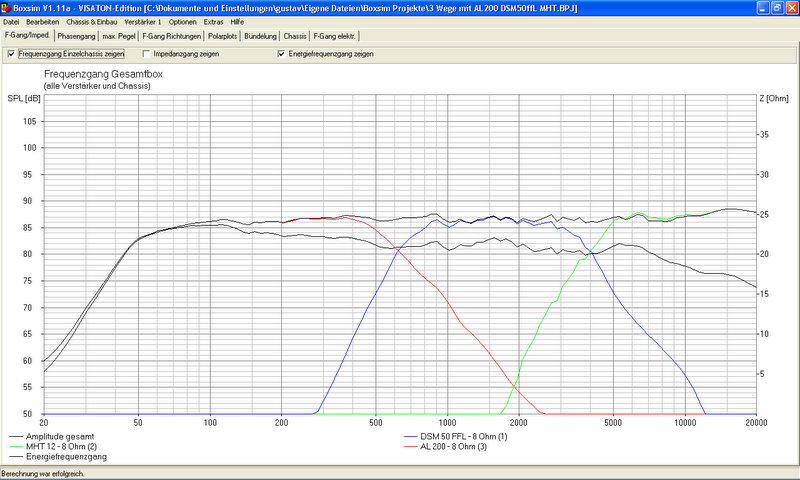The image size is (800, 480).
Task: Expand the Verstärker 1 menu
Action: click(144, 21)
